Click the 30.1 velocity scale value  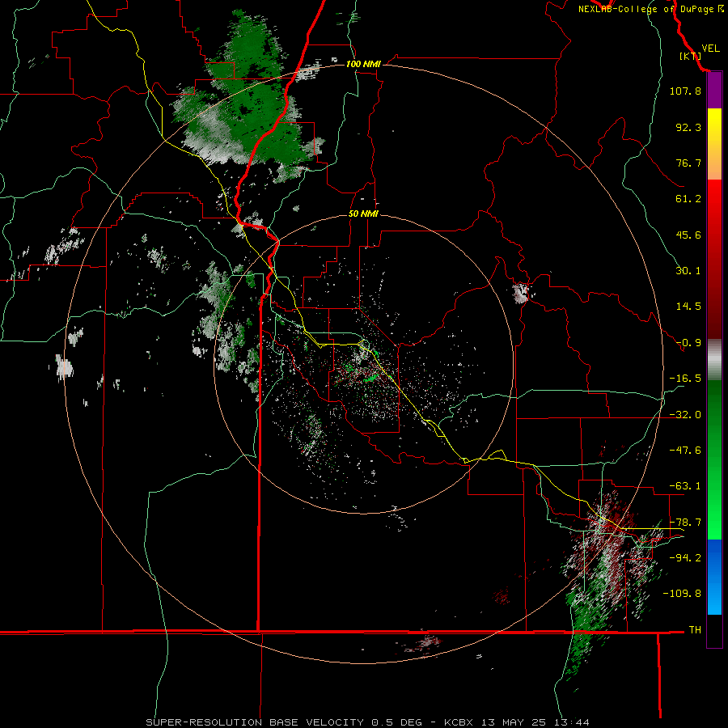[688, 271]
